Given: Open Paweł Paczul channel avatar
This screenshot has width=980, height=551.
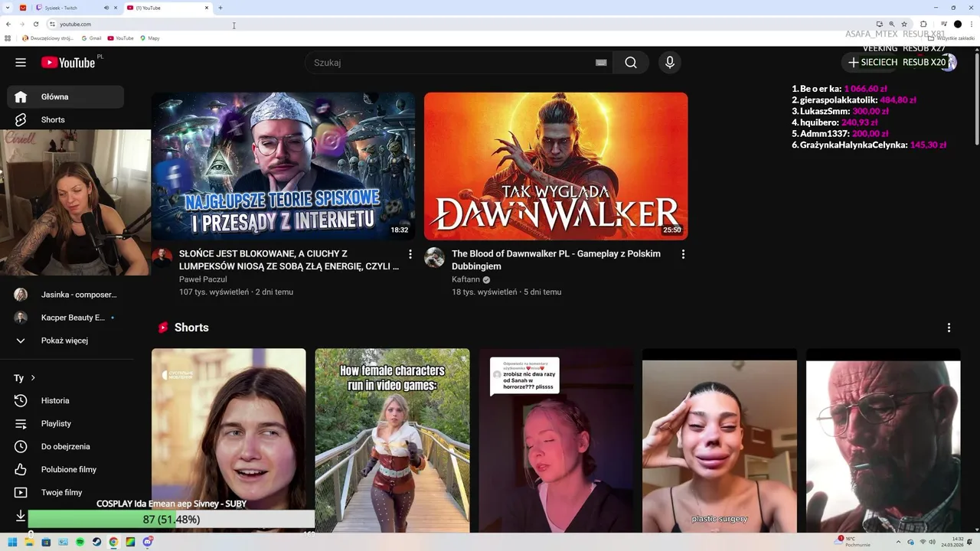Looking at the screenshot, I should coord(162,257).
